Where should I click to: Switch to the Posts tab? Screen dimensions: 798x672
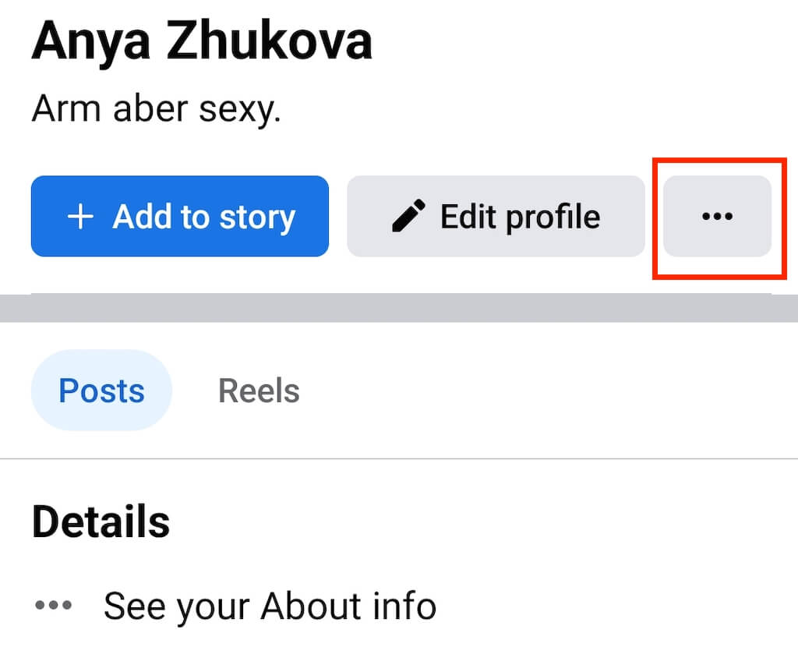(x=101, y=391)
